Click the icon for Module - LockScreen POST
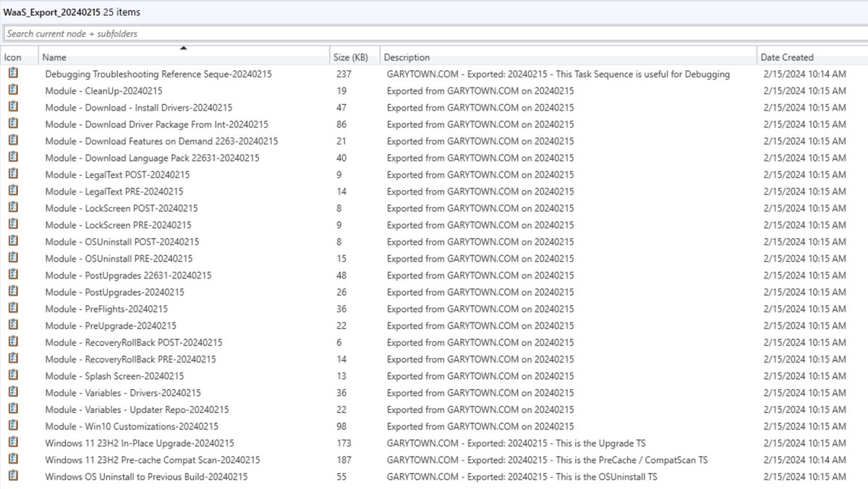Viewport: 868px width, 489px height. (13, 208)
